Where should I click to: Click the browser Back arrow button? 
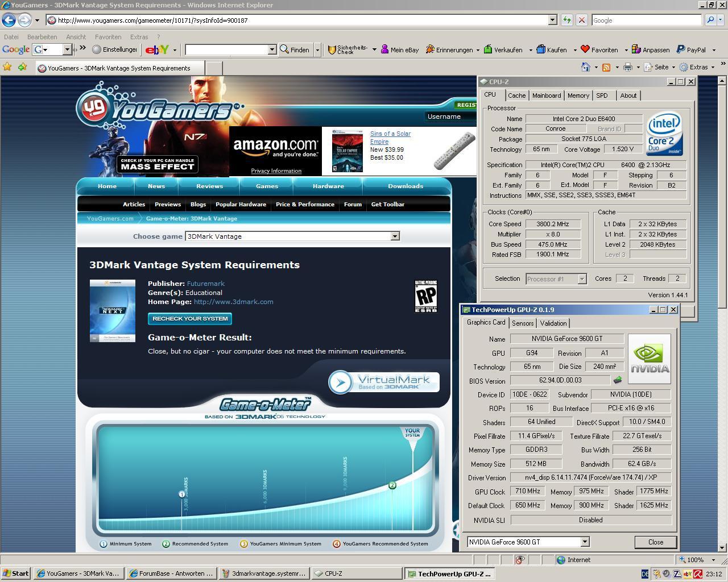coord(9,20)
